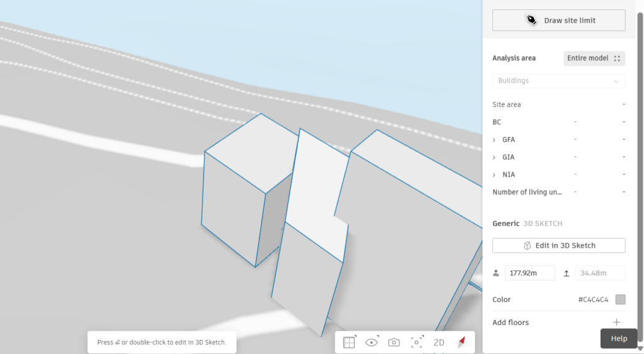The image size is (644, 354).
Task: Open the measure grid tool
Action: coord(349,342)
